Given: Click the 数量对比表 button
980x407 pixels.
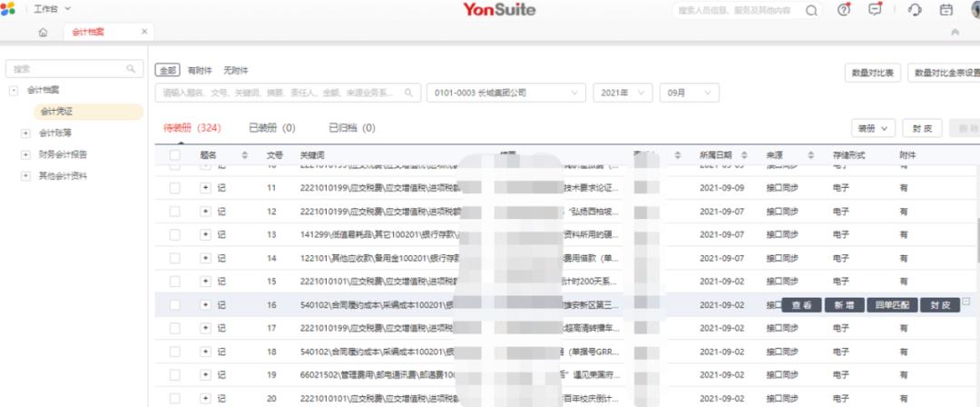Looking at the screenshot, I should [873, 73].
